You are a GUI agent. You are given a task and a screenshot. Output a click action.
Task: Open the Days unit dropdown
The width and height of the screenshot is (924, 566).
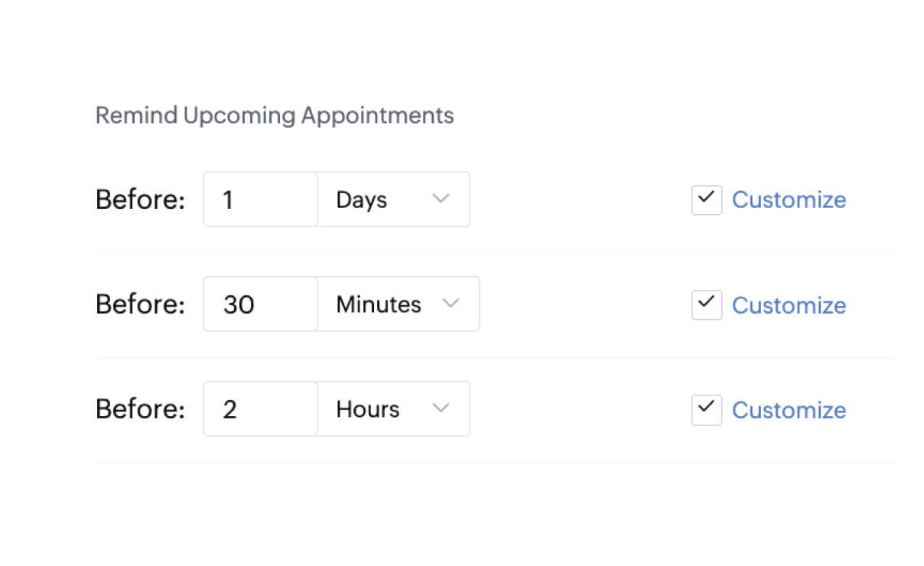click(x=394, y=199)
